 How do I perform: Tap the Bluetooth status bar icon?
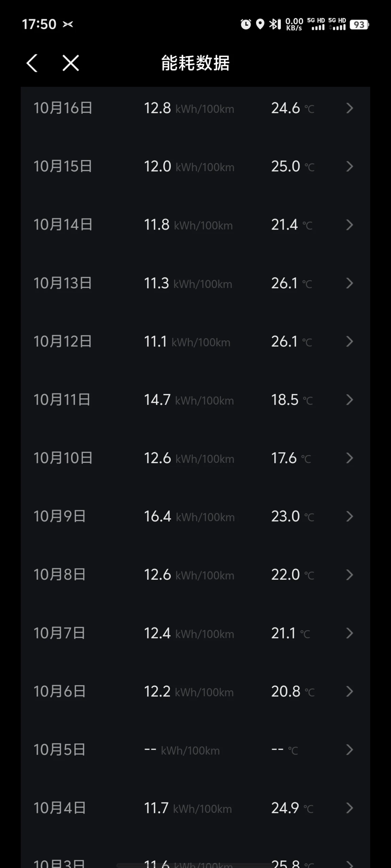pos(275,24)
